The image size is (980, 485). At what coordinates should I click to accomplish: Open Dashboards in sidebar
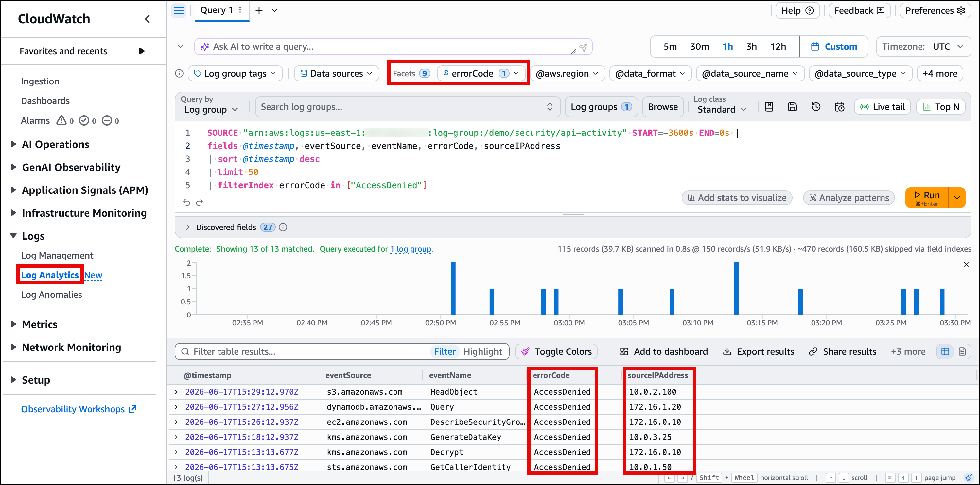[45, 101]
